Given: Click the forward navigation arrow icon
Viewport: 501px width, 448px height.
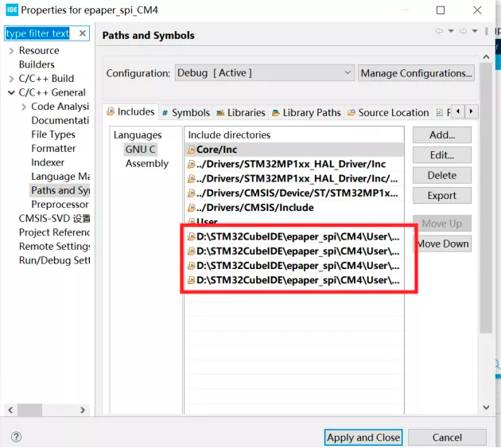Looking at the screenshot, I should pyautogui.click(x=463, y=31).
